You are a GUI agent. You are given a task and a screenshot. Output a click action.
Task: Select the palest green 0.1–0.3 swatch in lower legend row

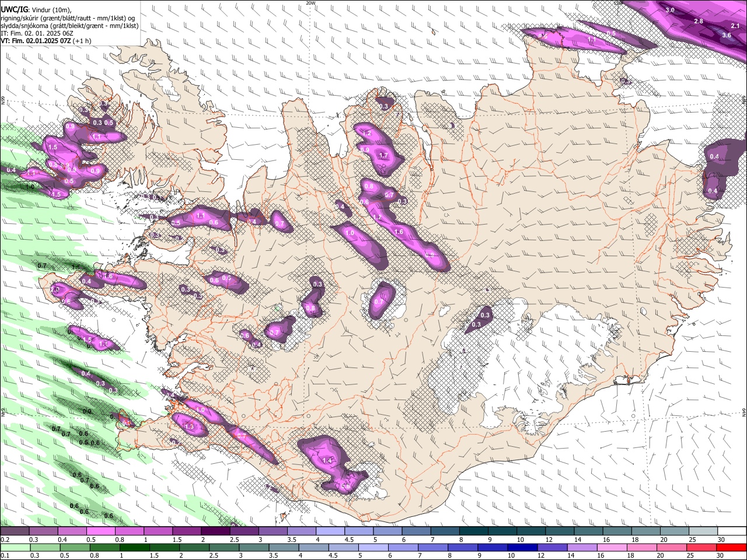point(15,547)
